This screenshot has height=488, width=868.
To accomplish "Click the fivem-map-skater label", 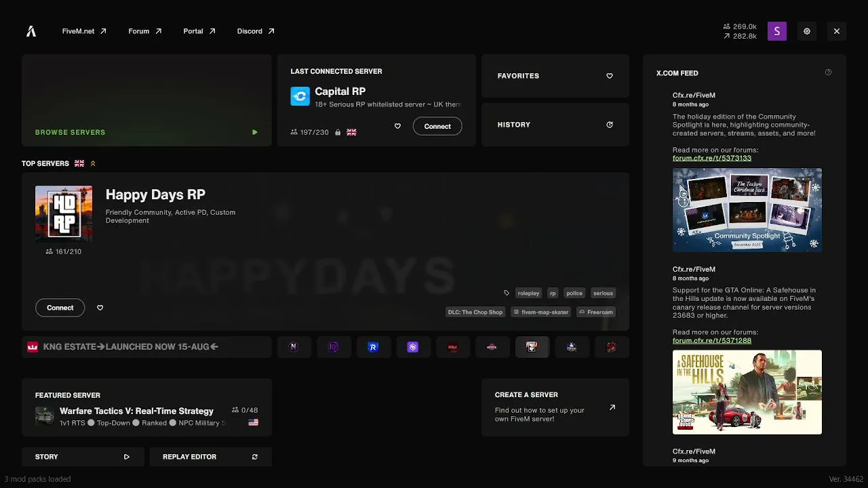I will coord(540,312).
